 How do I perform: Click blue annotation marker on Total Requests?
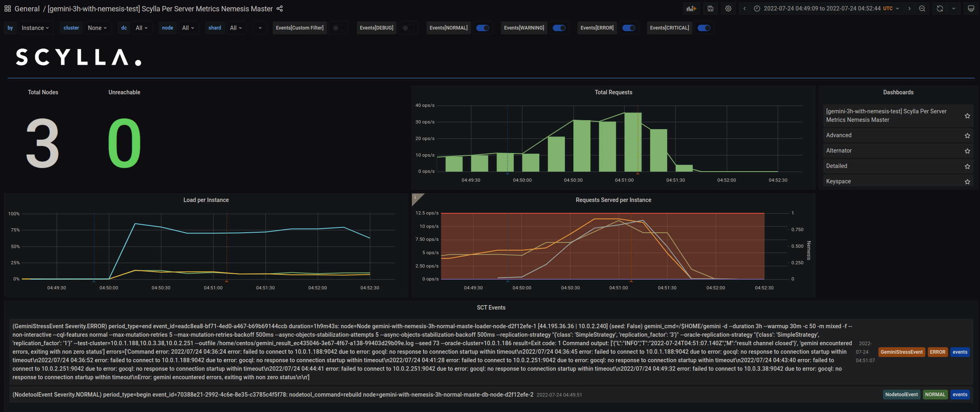point(507,173)
